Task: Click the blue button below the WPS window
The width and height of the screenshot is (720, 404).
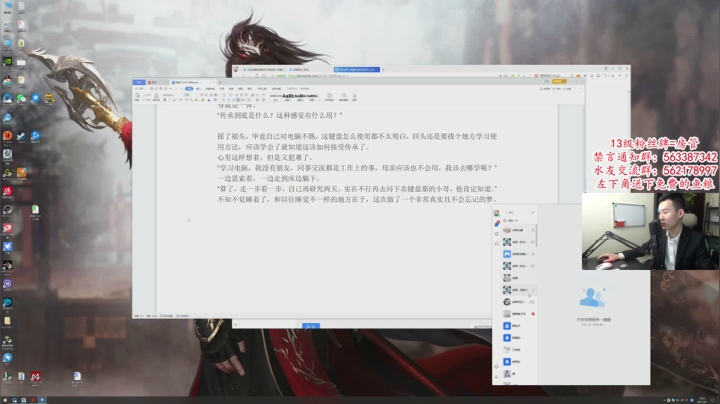Action: point(311,326)
